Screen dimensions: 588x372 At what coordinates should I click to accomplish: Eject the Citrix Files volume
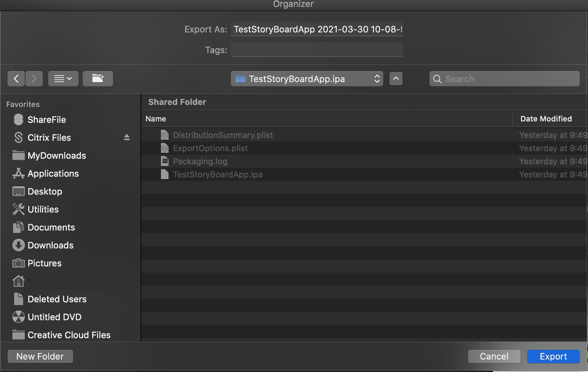coord(126,137)
